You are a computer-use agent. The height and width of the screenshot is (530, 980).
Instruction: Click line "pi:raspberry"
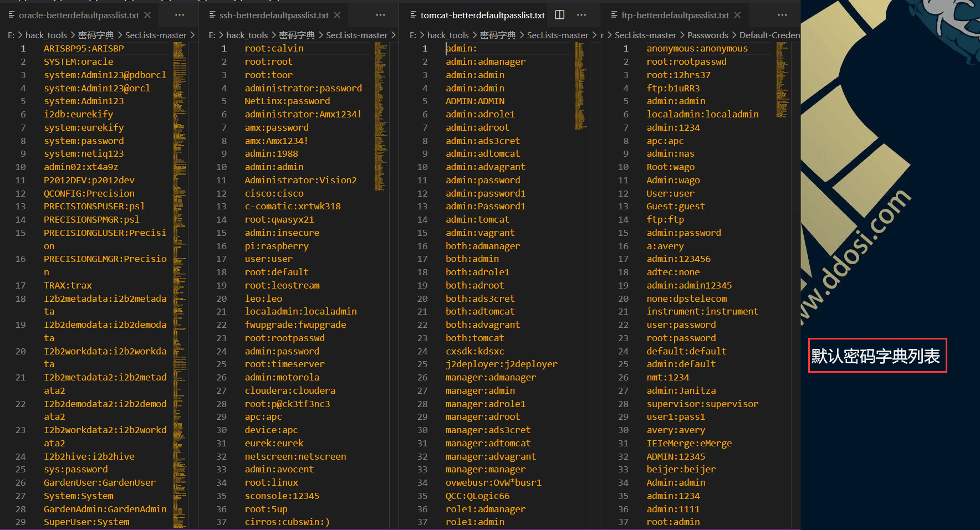coord(277,246)
